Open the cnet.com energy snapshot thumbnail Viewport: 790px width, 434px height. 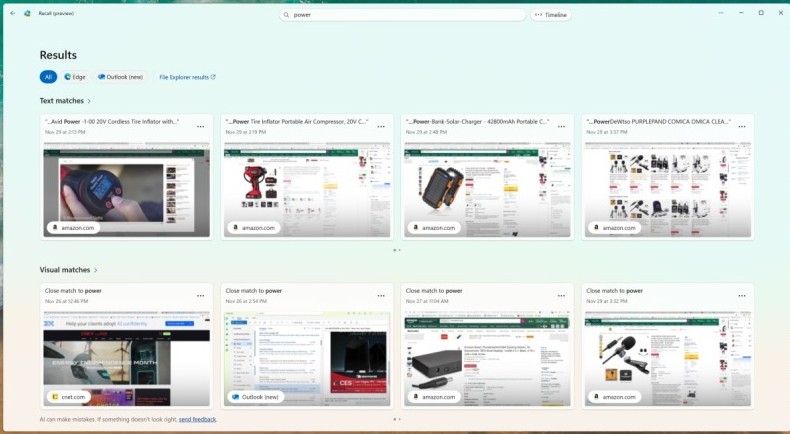coord(126,358)
